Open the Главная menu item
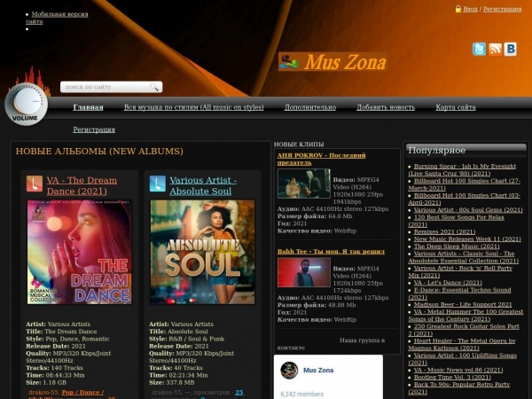Screen dimensions: 532x399 (88, 107)
